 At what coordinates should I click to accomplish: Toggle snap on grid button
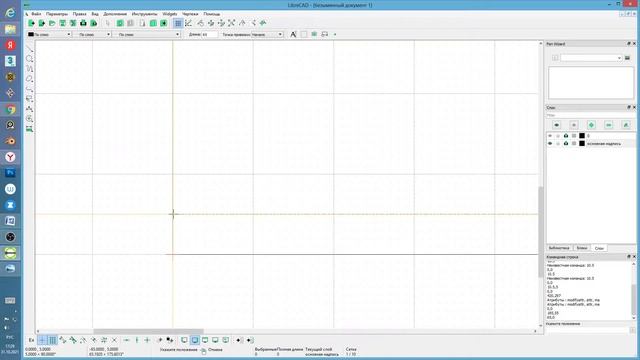pos(52,340)
